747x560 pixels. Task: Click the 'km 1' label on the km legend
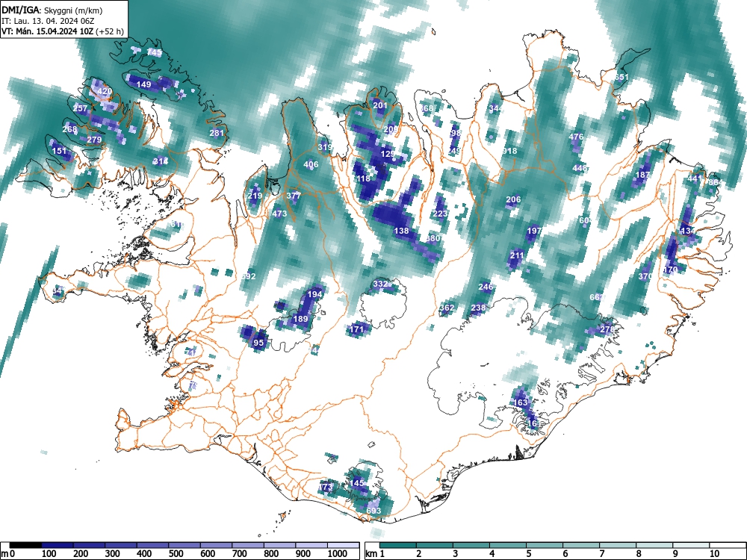coord(374,554)
